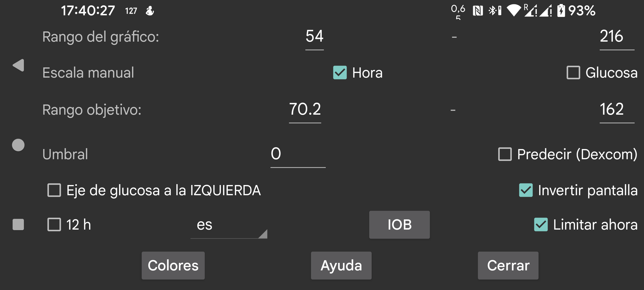The image size is (644, 290).
Task: Click the gray square icon on the left
Action: tap(18, 224)
